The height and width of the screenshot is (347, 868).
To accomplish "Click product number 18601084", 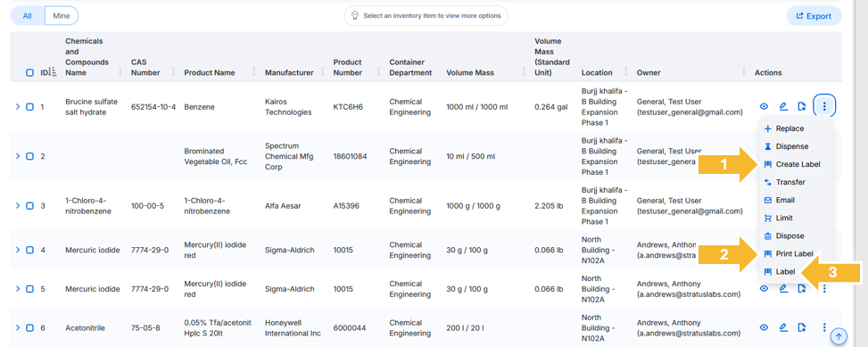I will pos(350,156).
